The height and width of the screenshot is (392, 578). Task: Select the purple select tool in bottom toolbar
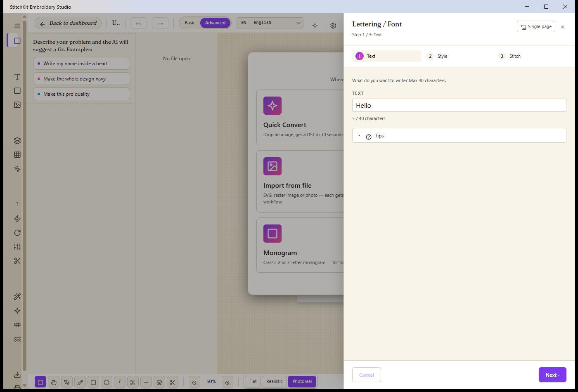[x=40, y=382]
